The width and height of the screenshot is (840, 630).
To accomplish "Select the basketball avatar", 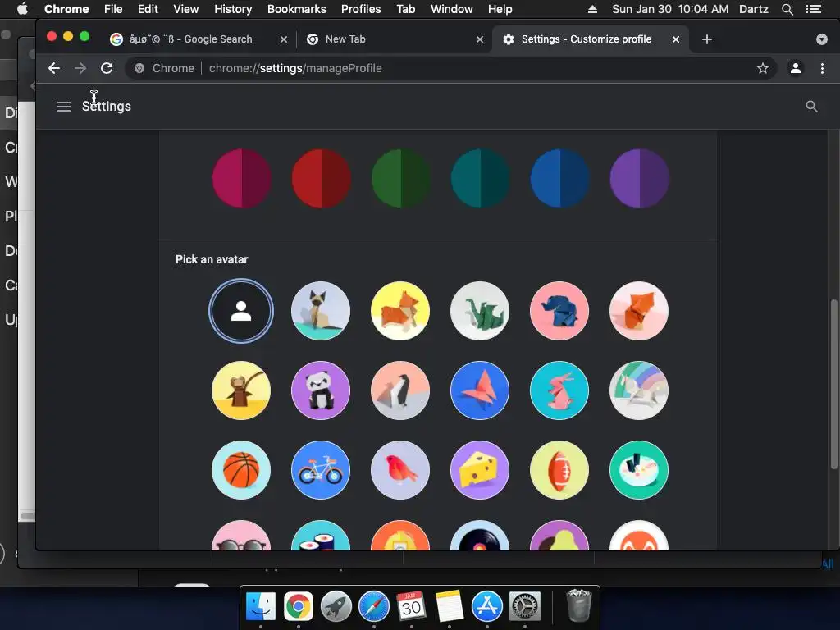I will [x=241, y=470].
